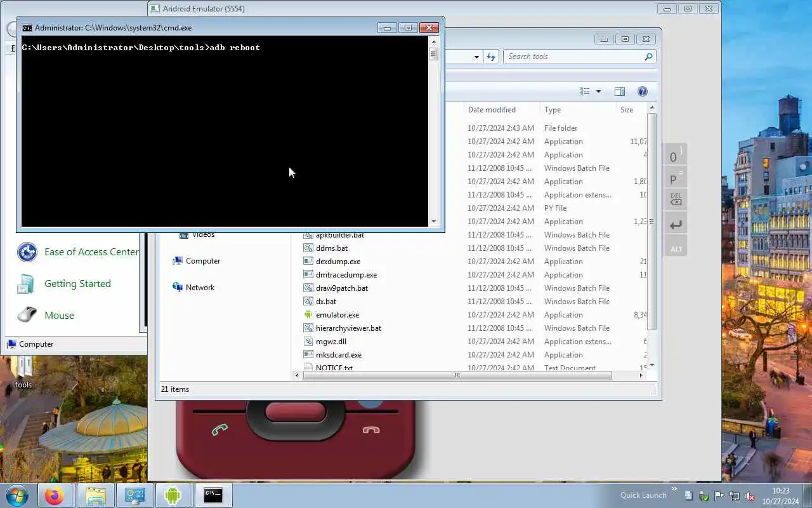
Task: Open the network tray icon
Action: tap(734, 496)
